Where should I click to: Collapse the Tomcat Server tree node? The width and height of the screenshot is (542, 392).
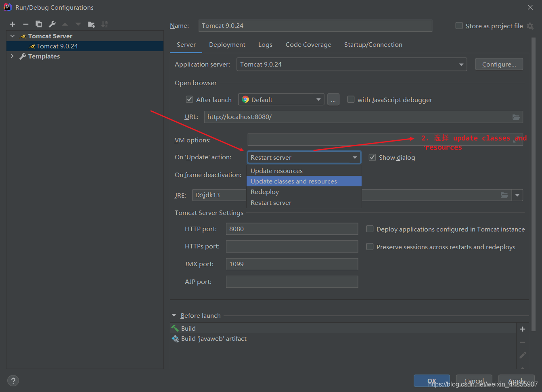(x=13, y=36)
